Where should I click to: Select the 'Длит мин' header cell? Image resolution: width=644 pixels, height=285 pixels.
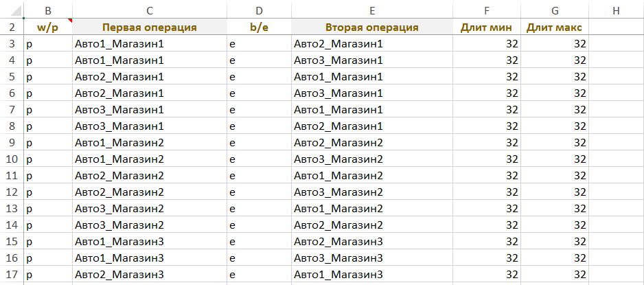point(487,27)
